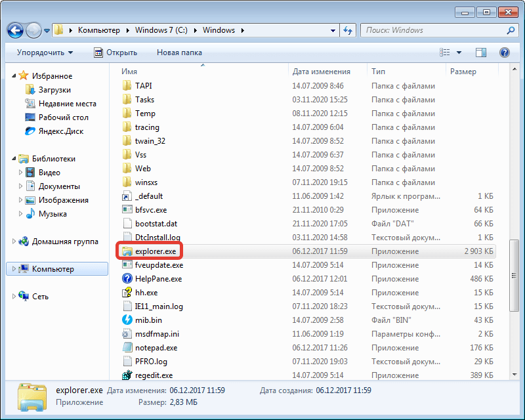Select the tracing folder icon
The height and width of the screenshot is (420, 525).
coord(127,127)
